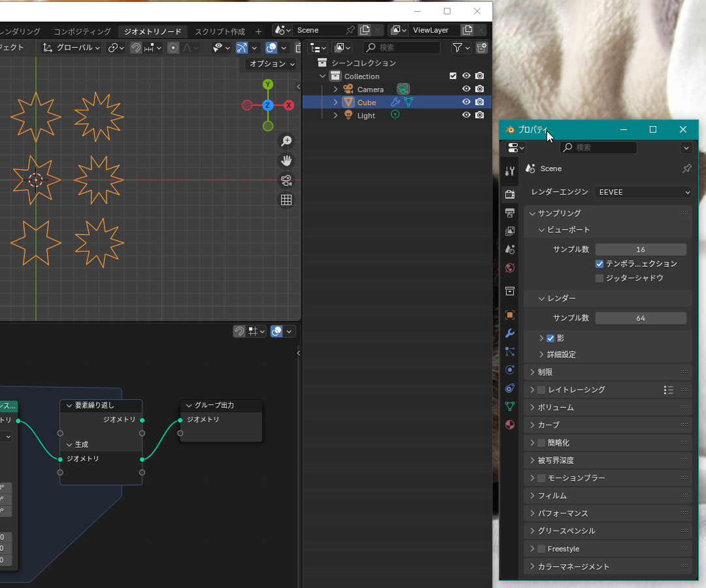
Task: Expand the Color Management (カラーマネージメント) panel
Action: click(x=574, y=566)
